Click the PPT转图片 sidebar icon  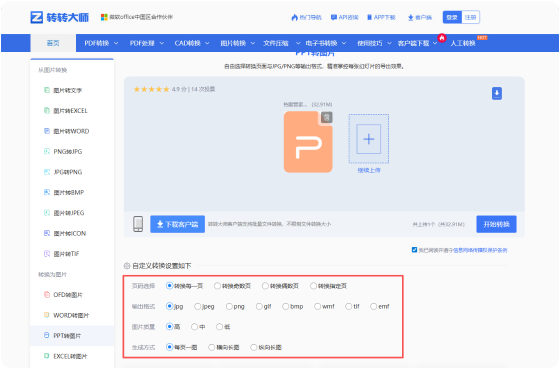47,335
